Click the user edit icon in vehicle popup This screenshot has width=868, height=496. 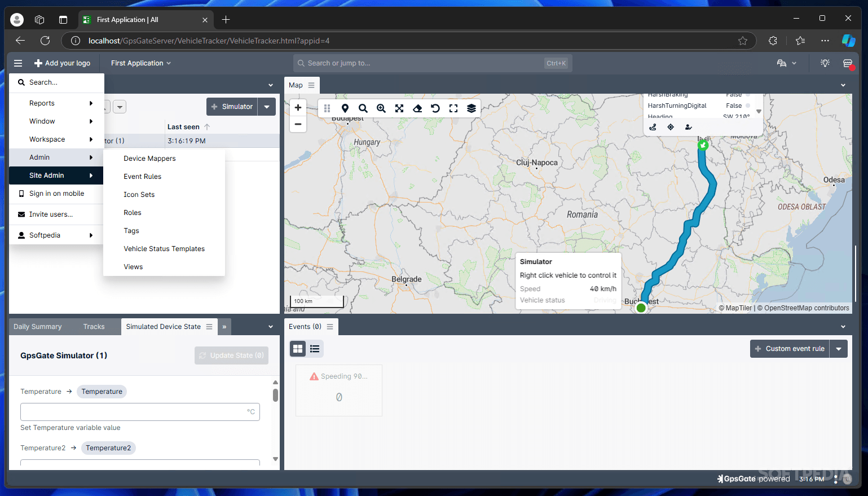point(689,127)
